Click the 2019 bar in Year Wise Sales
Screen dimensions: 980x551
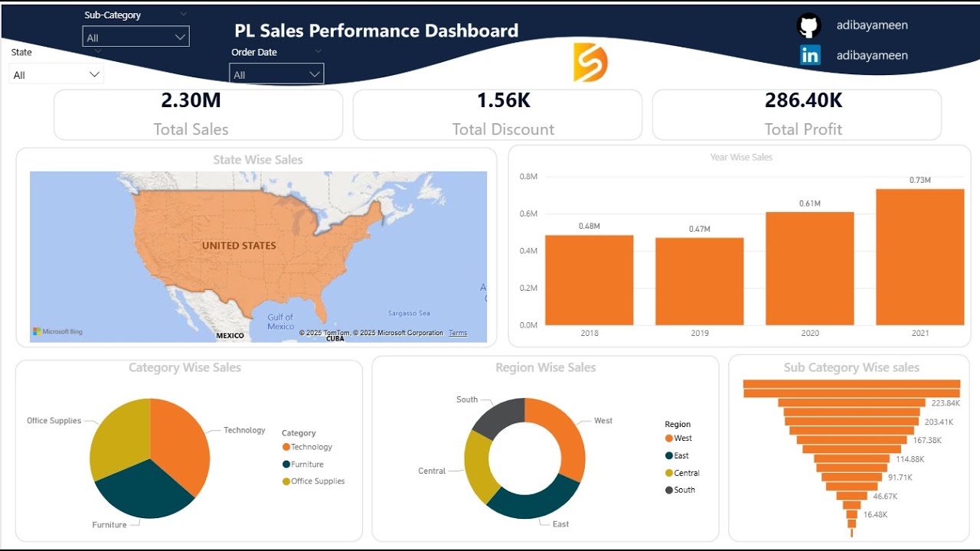pyautogui.click(x=700, y=282)
